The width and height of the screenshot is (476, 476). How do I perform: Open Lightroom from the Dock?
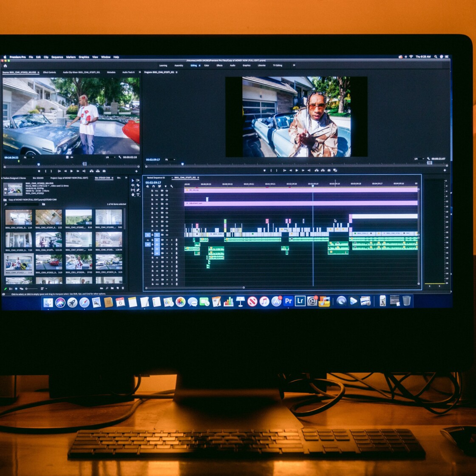point(300,301)
